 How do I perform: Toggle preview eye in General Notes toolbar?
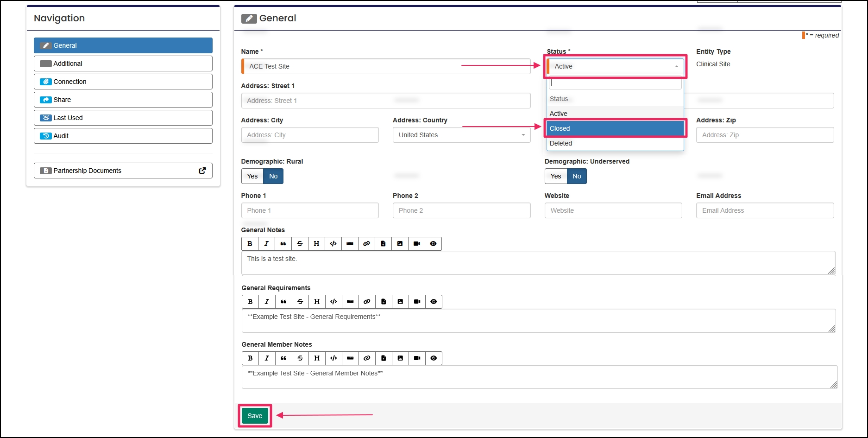(433, 244)
